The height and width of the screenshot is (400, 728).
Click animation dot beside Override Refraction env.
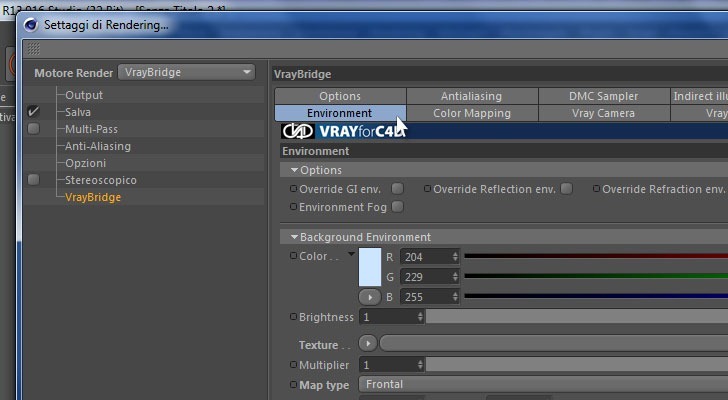click(x=596, y=189)
